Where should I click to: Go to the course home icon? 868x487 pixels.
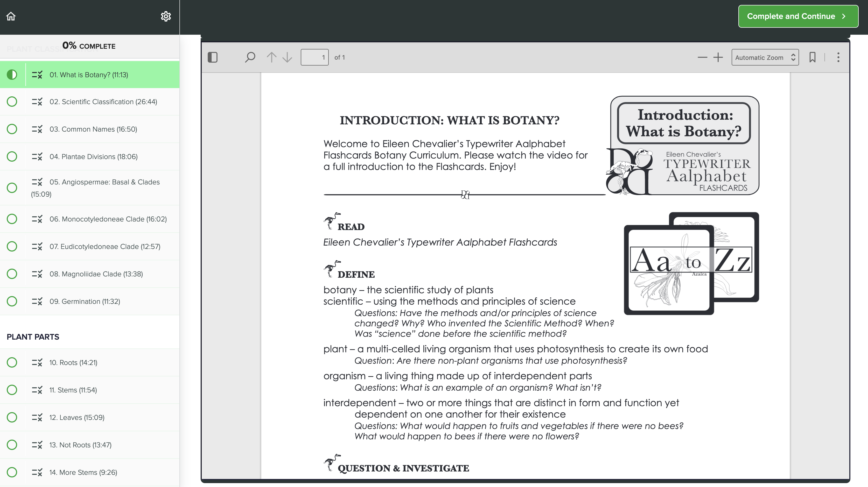click(11, 16)
